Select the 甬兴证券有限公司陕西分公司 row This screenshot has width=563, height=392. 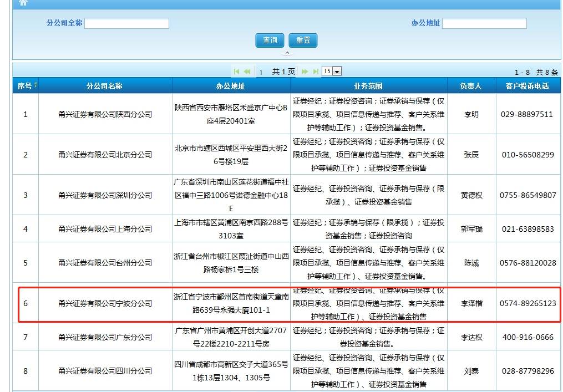[x=105, y=114]
